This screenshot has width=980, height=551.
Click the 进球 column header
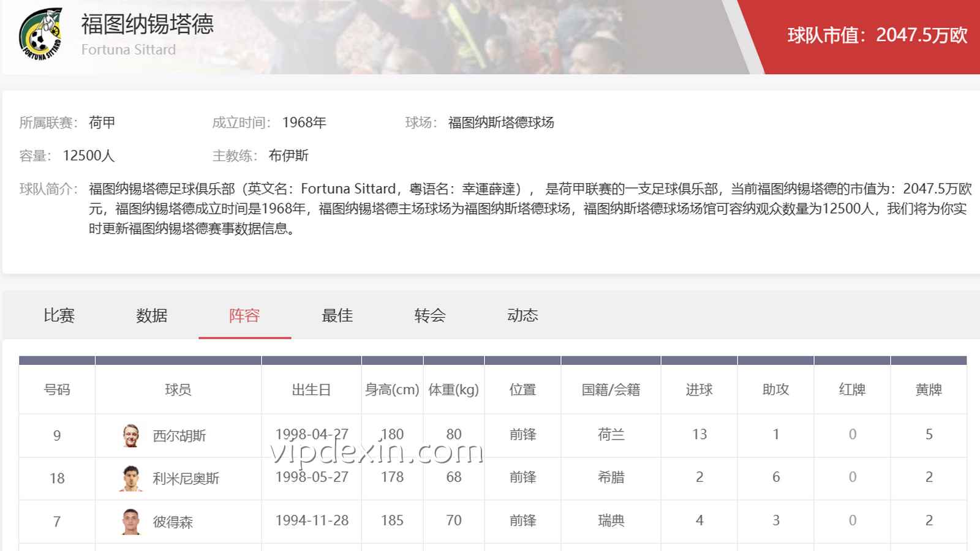699,389
